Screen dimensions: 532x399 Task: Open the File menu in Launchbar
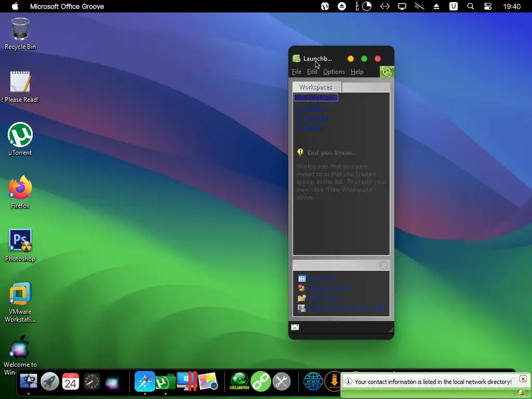297,72
